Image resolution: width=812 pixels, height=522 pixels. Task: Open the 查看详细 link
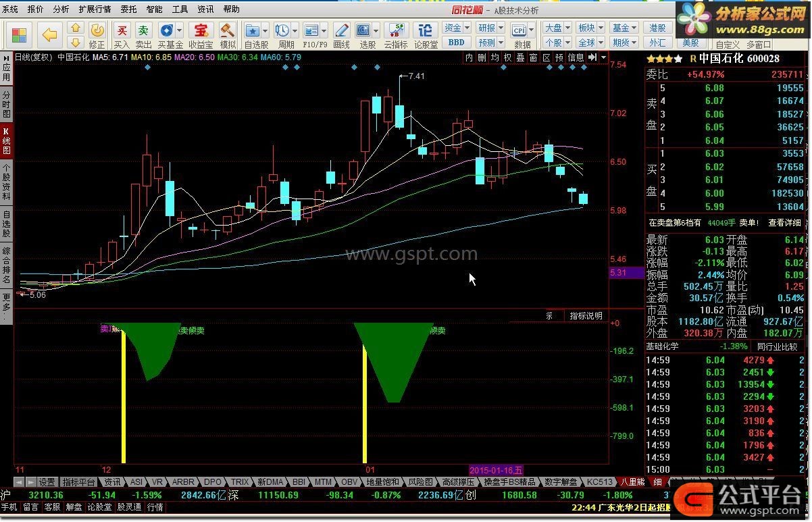click(x=784, y=222)
